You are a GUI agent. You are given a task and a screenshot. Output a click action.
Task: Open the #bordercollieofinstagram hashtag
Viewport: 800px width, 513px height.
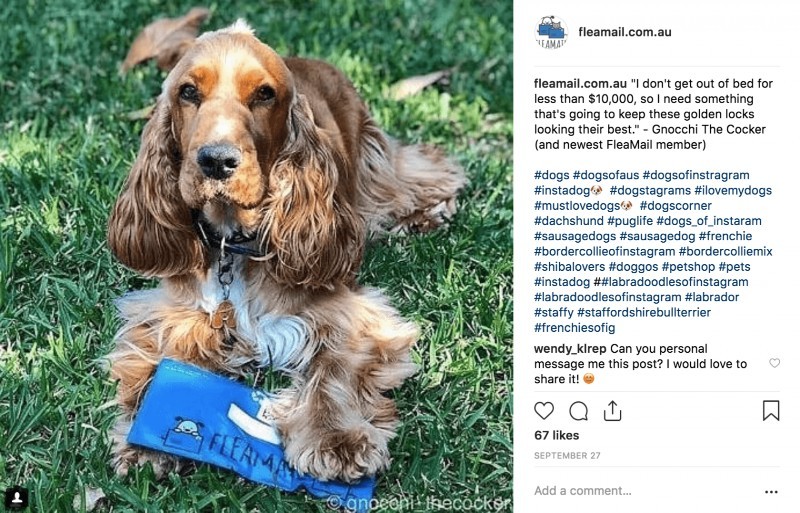605,252
